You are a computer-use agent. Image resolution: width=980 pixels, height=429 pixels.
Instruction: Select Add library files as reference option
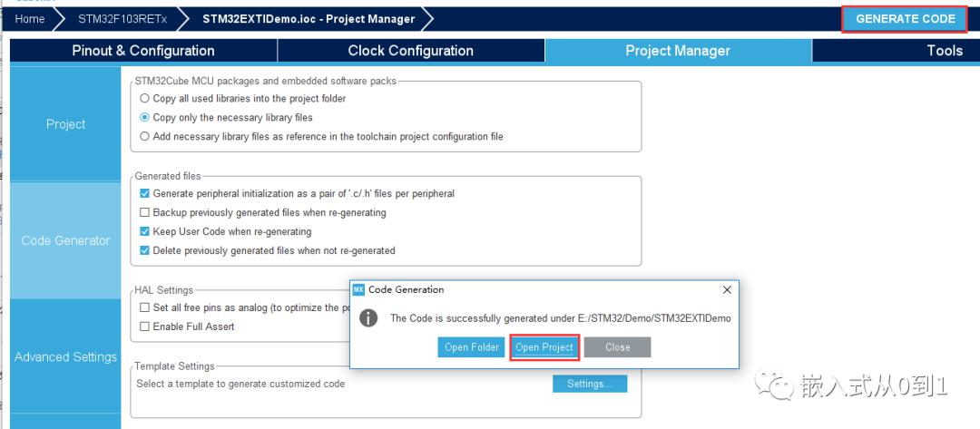click(145, 136)
